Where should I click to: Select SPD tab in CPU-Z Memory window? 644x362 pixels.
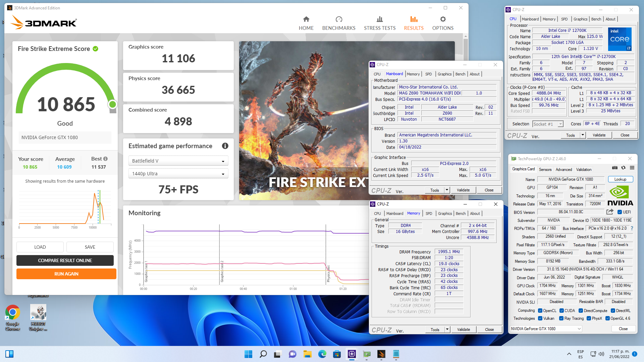pyautogui.click(x=429, y=214)
